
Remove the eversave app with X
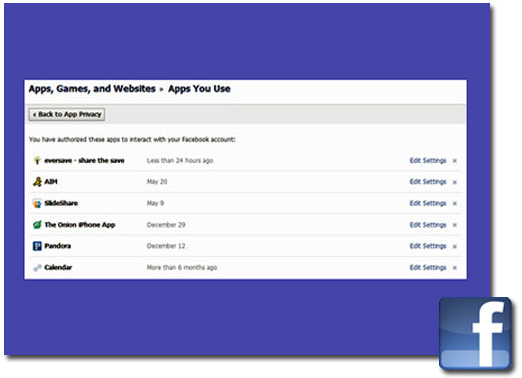pyautogui.click(x=455, y=161)
